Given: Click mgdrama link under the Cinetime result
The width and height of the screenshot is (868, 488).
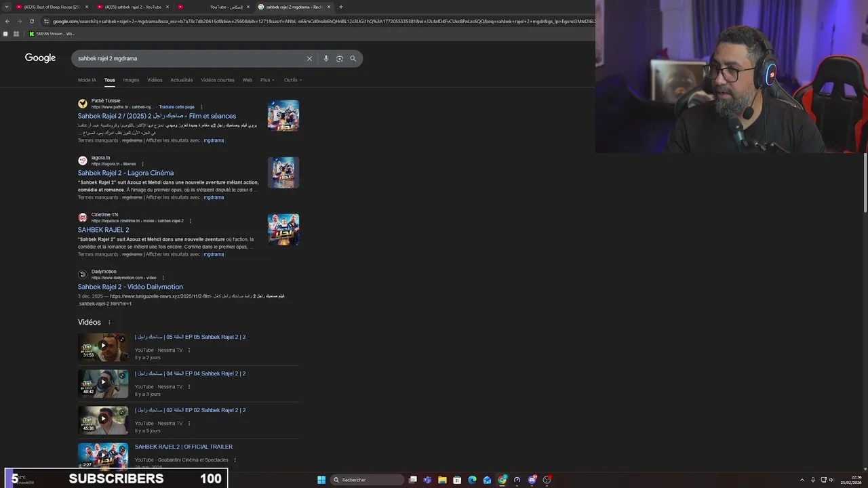Looking at the screenshot, I should [214, 254].
